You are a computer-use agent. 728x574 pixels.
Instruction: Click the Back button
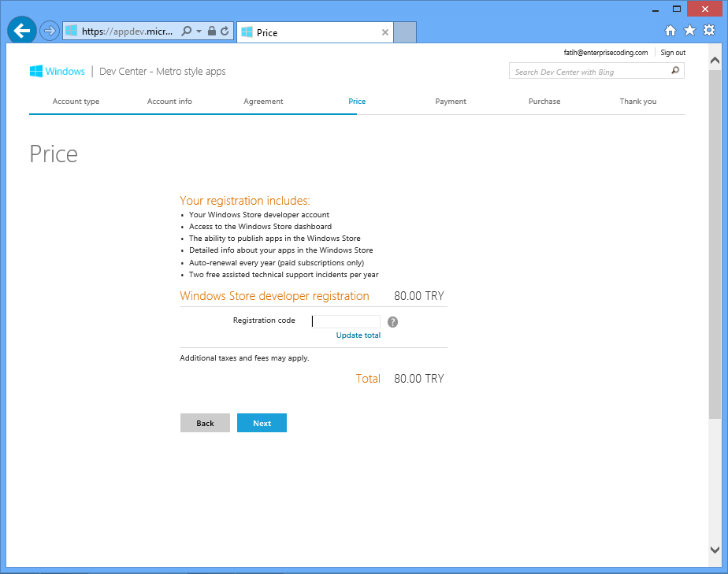[x=205, y=423]
